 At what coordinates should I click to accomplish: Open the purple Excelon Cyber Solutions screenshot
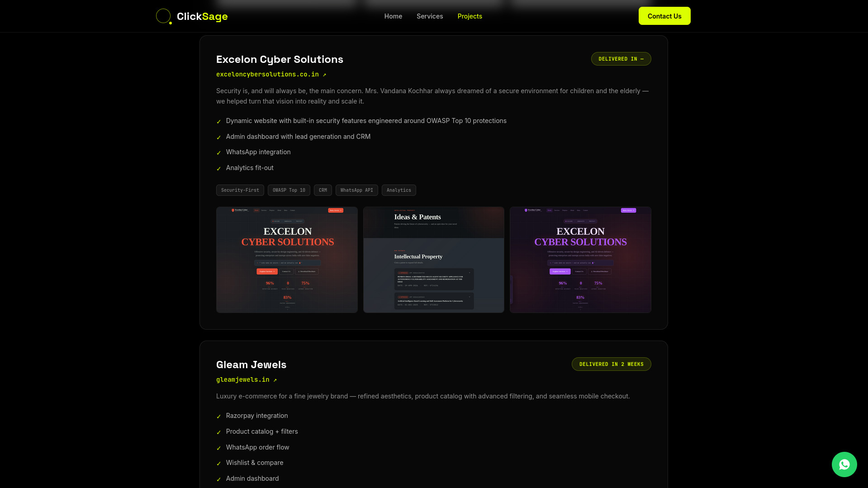click(580, 260)
